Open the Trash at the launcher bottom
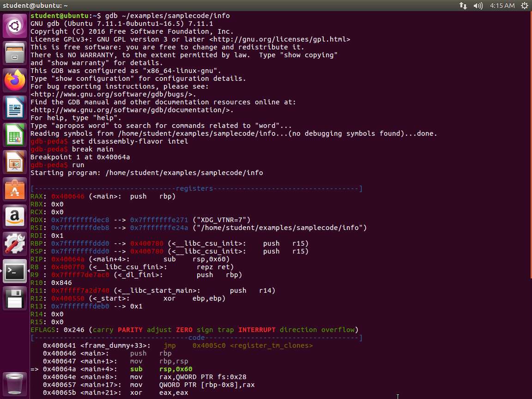 coord(15,383)
